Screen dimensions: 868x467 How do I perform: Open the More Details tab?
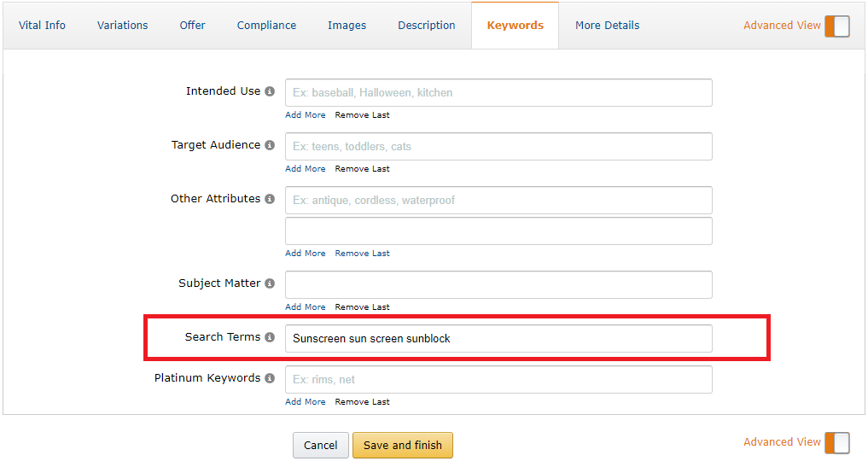click(x=607, y=26)
